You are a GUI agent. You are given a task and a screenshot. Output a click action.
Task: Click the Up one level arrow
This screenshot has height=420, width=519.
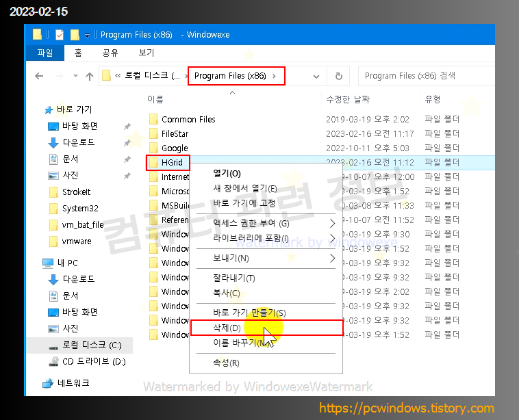[x=90, y=77]
